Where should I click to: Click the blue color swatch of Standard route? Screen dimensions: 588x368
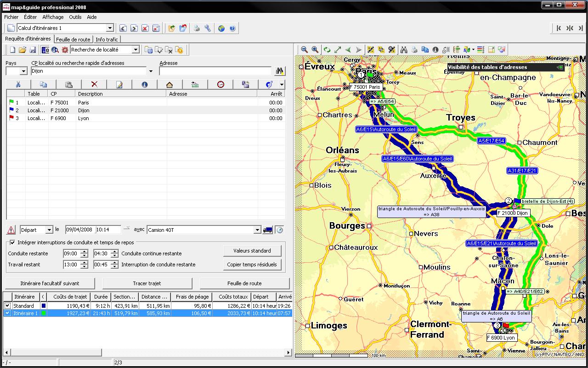coord(44,305)
